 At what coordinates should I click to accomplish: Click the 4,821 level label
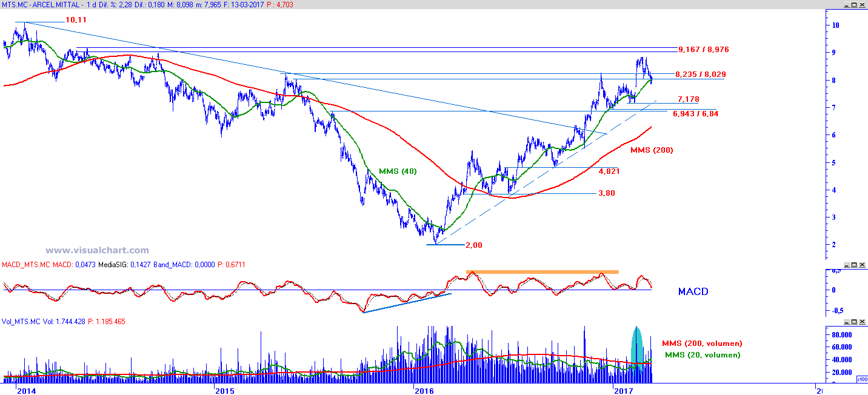coord(609,171)
